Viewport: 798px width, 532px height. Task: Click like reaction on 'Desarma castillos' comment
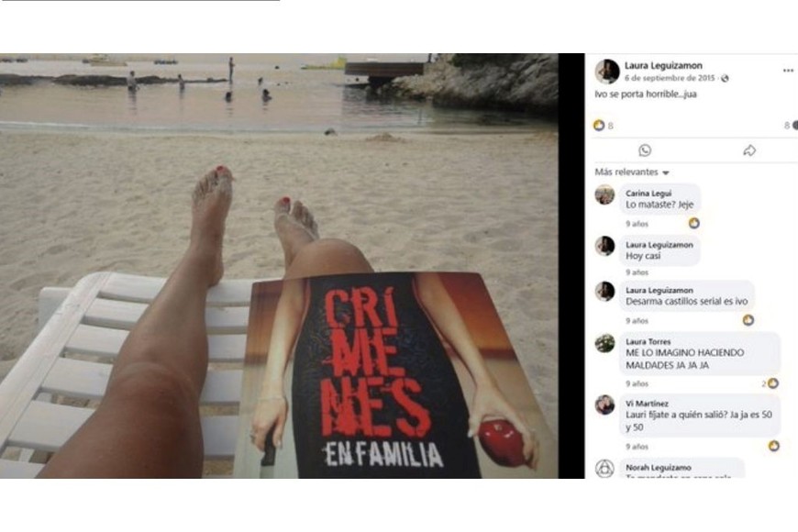point(748,320)
